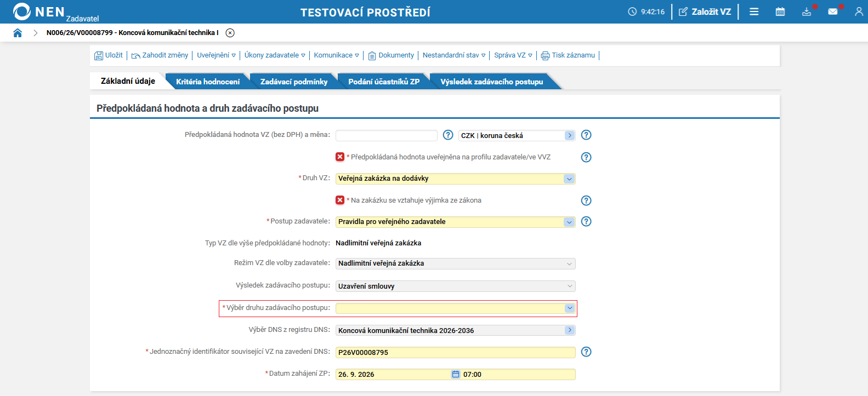The width and height of the screenshot is (868, 396).
Task: Open the Výběr DNS z registru selector arrow
Action: click(570, 330)
